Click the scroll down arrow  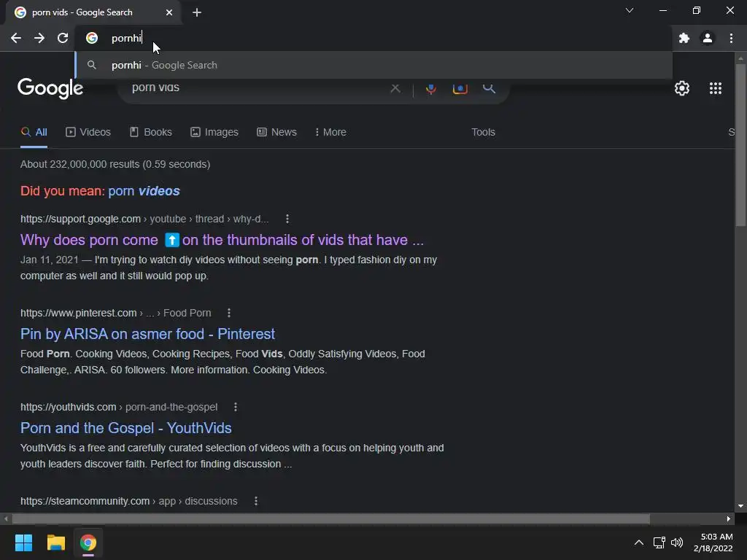tap(740, 506)
